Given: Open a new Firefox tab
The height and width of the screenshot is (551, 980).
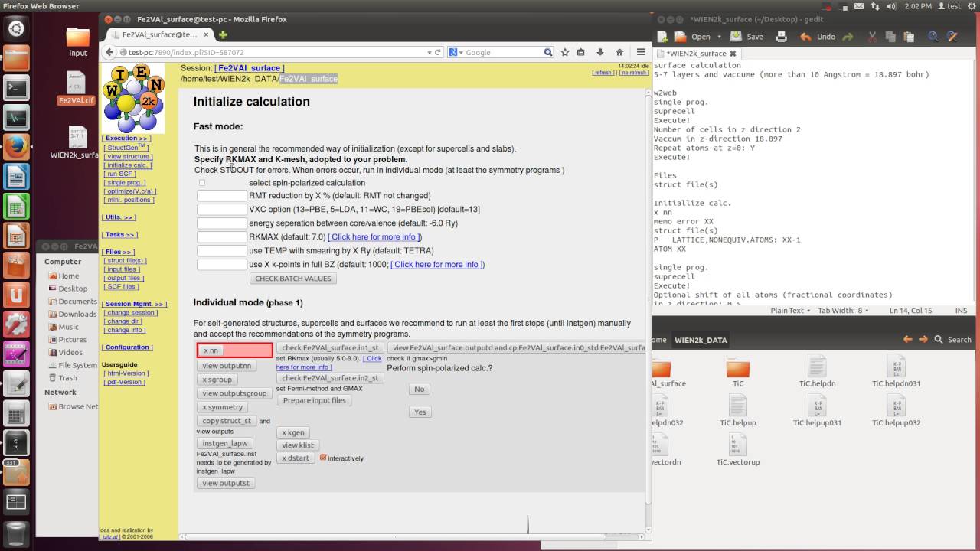Looking at the screenshot, I should [223, 34].
